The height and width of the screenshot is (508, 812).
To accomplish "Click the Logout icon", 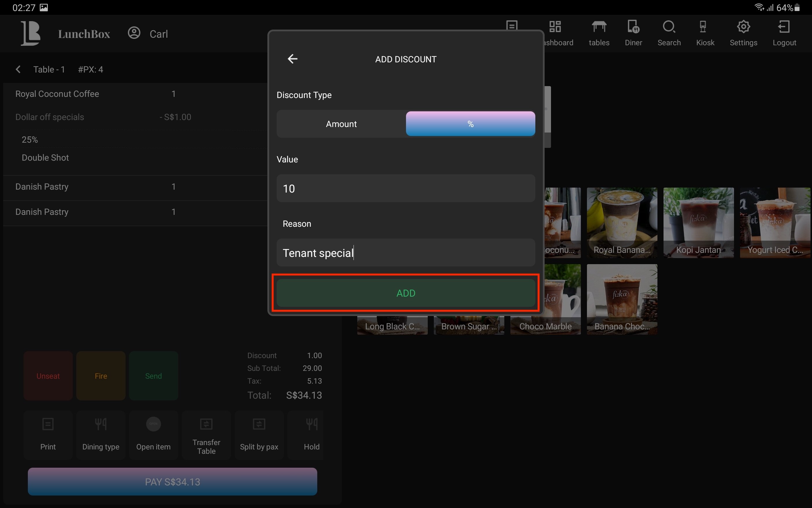I will (784, 27).
